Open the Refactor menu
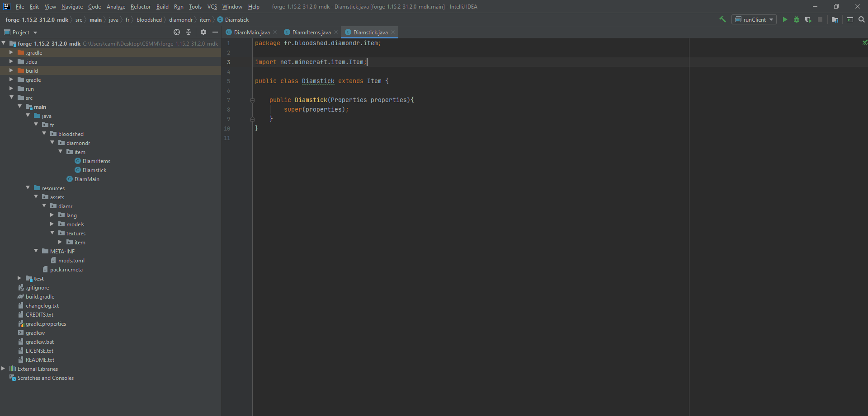This screenshot has width=868, height=416. pos(140,7)
